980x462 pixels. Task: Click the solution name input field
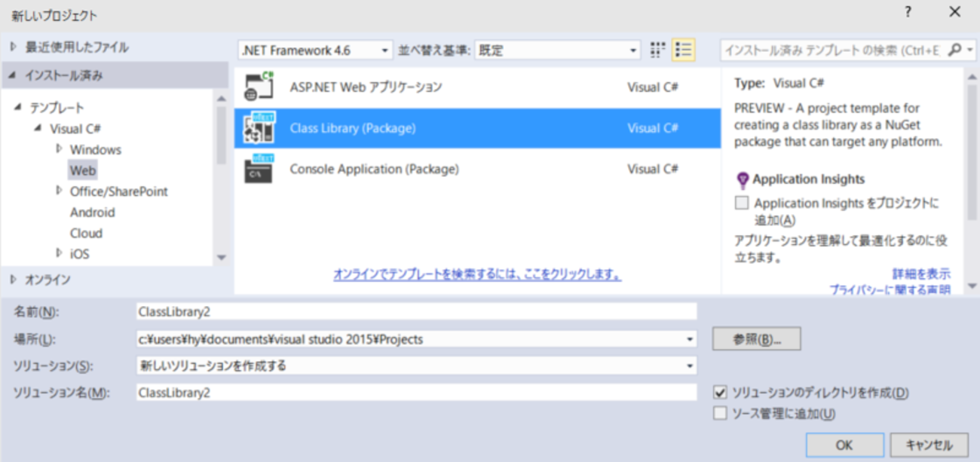pyautogui.click(x=416, y=393)
